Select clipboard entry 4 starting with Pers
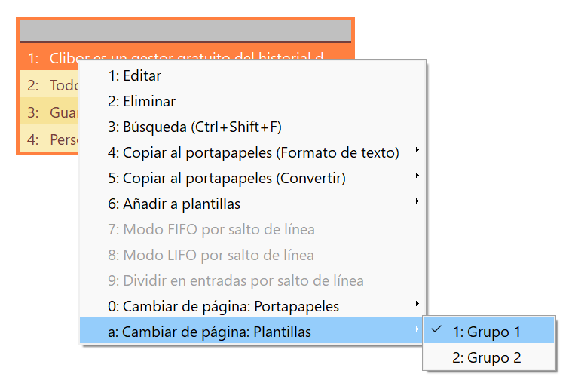The image size is (575, 392). pos(49,138)
